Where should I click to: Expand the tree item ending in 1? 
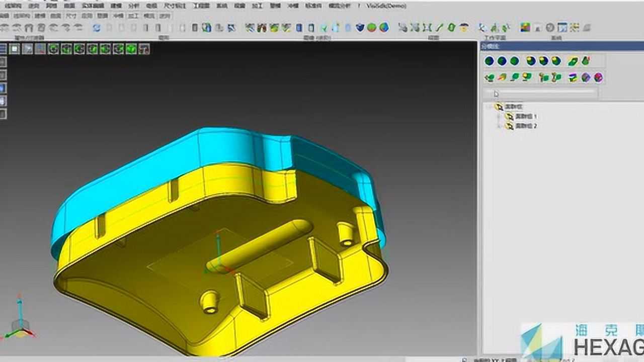(x=500, y=117)
